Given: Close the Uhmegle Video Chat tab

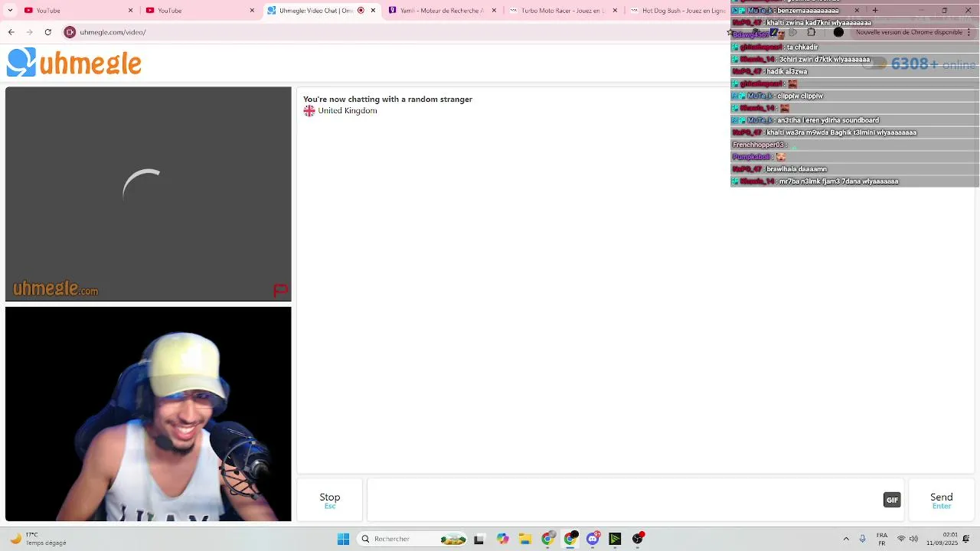Looking at the screenshot, I should (373, 11).
